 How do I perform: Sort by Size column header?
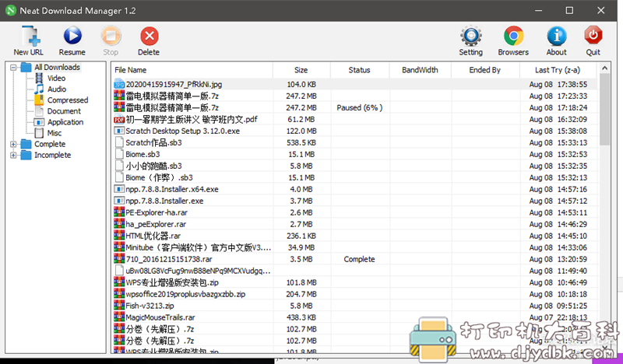click(301, 70)
